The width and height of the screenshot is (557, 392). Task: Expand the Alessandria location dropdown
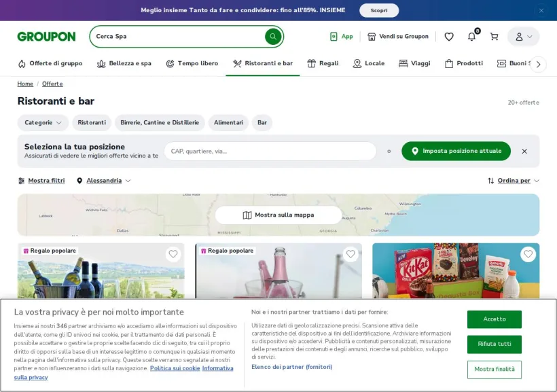104,181
